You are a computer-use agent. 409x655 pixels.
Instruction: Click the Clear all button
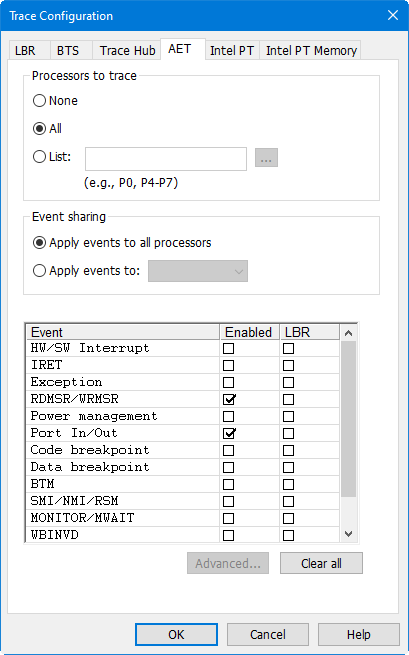click(321, 564)
